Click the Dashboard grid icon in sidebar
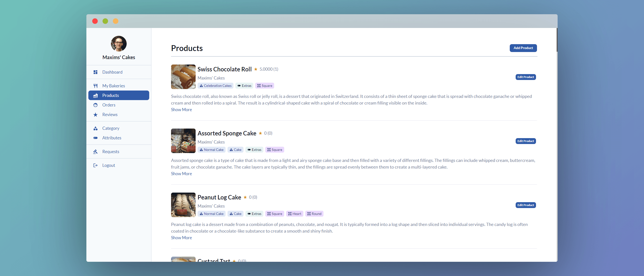644x276 pixels. tap(95, 72)
